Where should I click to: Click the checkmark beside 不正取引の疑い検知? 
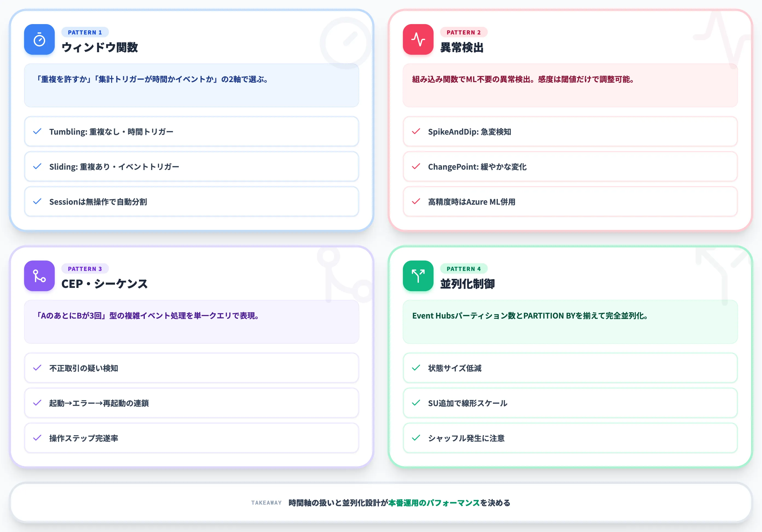pyautogui.click(x=37, y=368)
